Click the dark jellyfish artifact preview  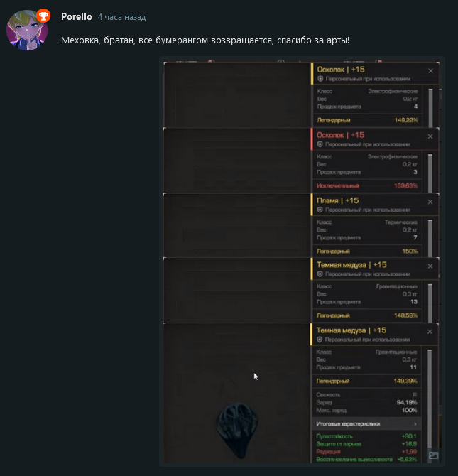237,429
